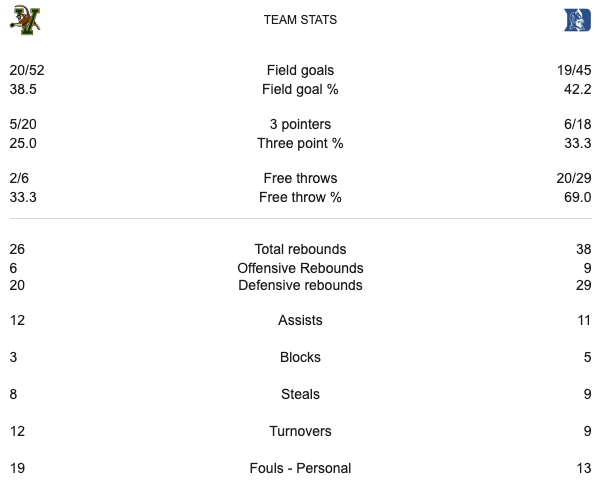601x491 pixels.
Task: Select the Free throw % label
Action: click(x=300, y=197)
